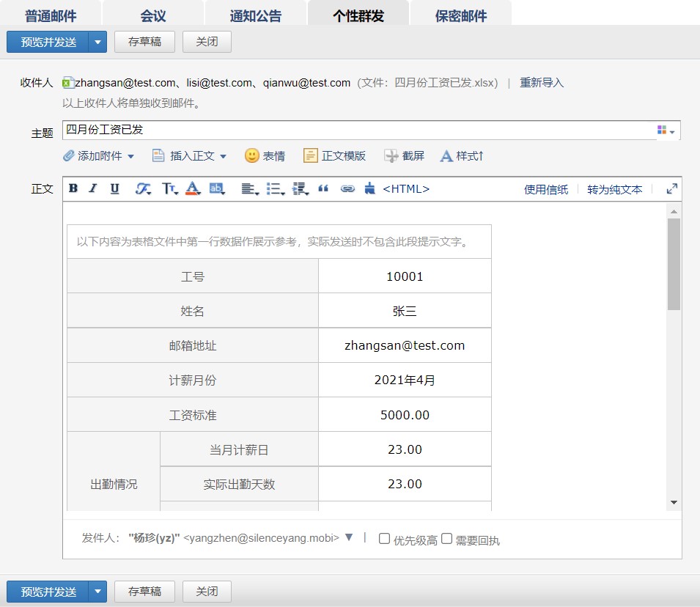Screen dimensions: 700x607
Task: Click the 使用信纸 stationery link
Action: click(546, 189)
